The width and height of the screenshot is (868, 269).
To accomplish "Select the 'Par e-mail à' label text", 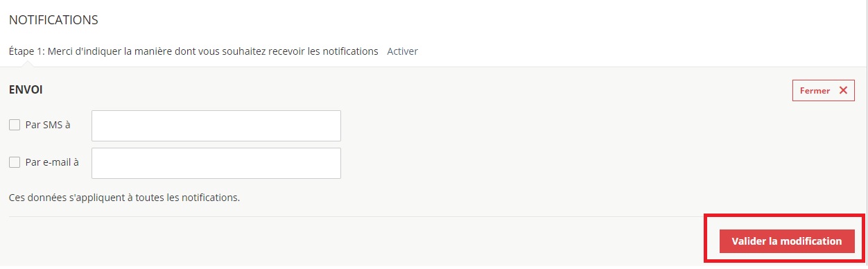I will (52, 163).
